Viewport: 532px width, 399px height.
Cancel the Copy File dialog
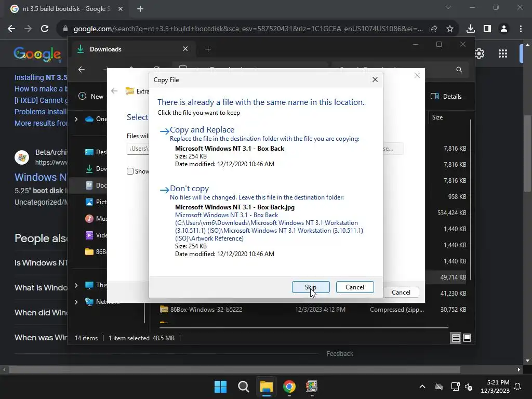[354, 287]
